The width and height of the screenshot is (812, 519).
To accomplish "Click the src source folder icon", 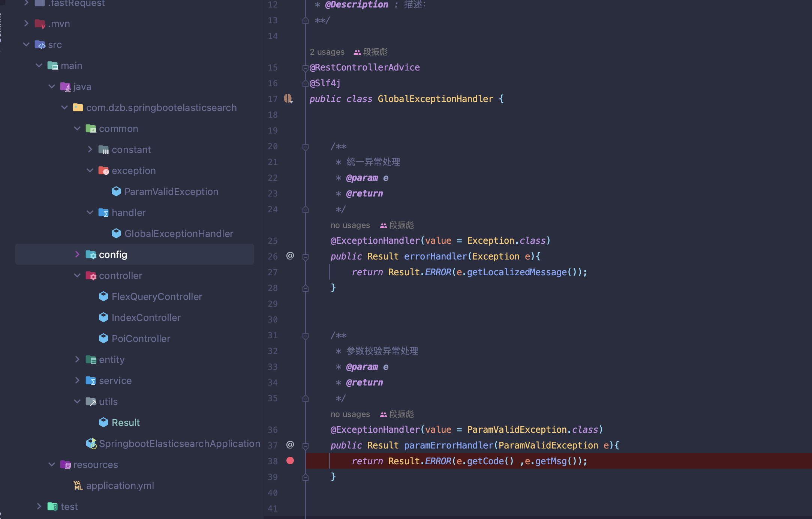I will pyautogui.click(x=40, y=45).
